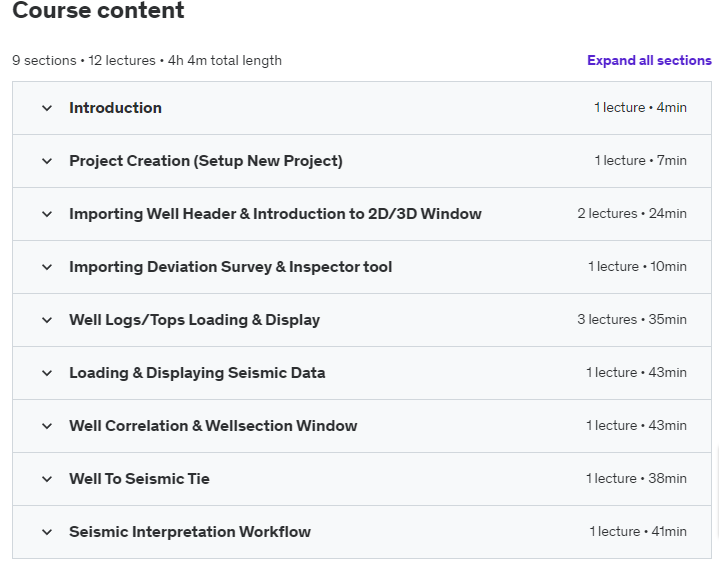Select the Introduction section title
The image size is (719, 562).
coord(115,108)
